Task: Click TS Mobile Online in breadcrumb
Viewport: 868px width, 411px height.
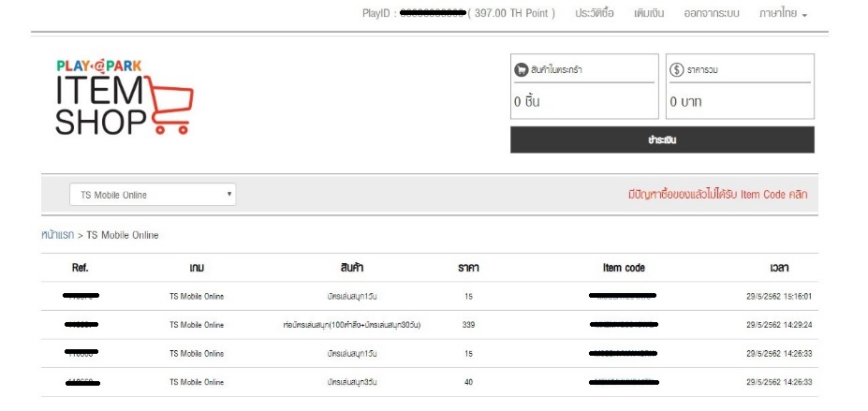Action: pyautogui.click(x=123, y=235)
